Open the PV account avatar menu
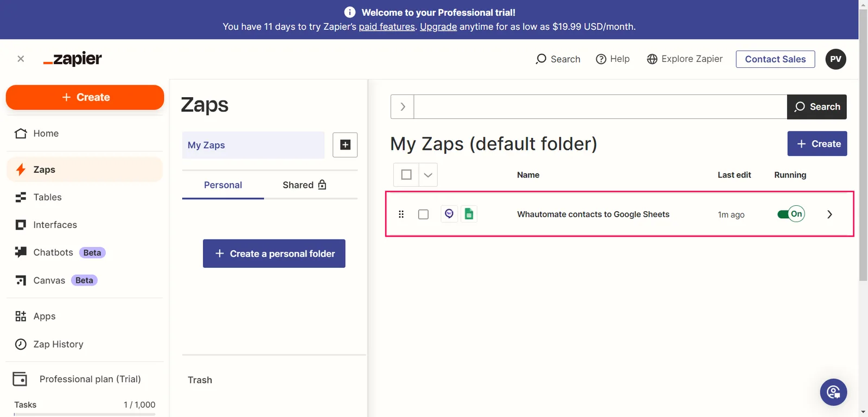 click(835, 59)
